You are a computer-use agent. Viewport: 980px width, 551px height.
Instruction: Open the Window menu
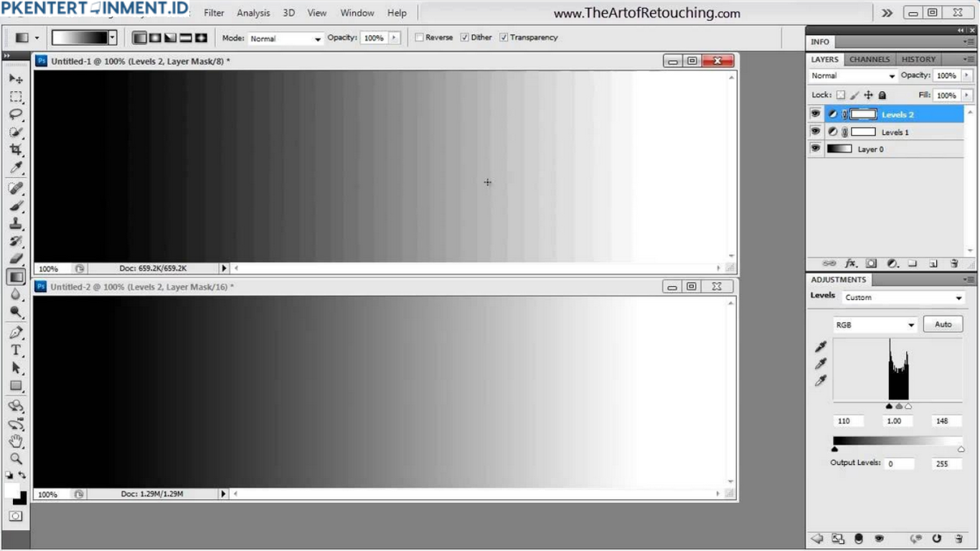tap(357, 13)
